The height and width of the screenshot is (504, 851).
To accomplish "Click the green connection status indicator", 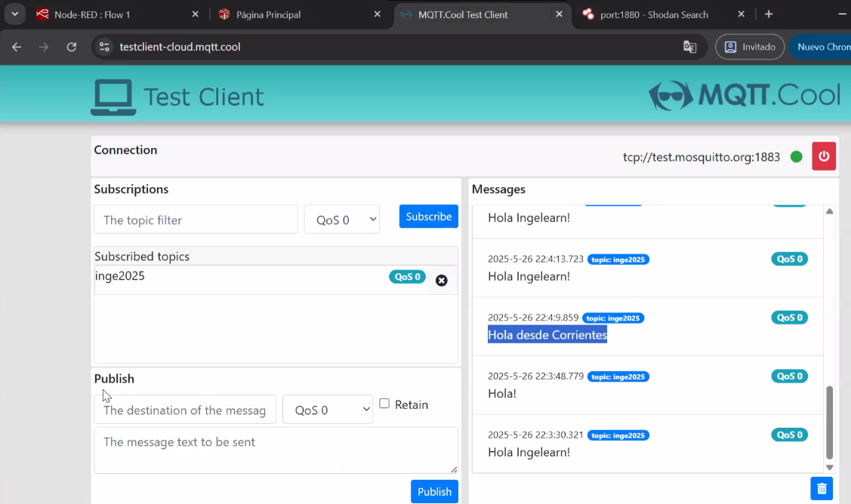I will [x=796, y=156].
